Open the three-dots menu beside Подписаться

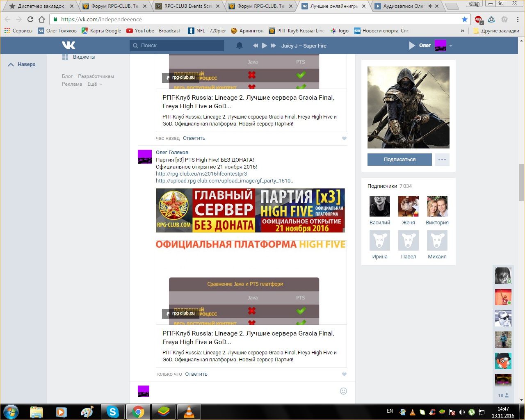click(x=442, y=160)
